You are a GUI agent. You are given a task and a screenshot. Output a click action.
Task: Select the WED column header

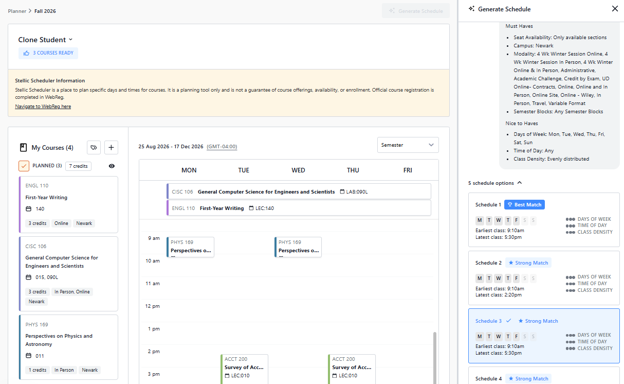tap(298, 170)
